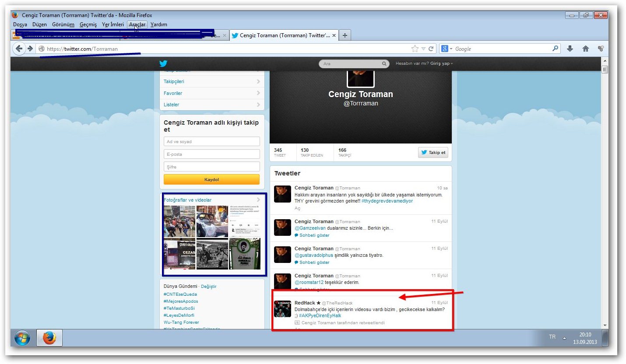
Task: Reload the page with refresh icon
Action: (x=431, y=49)
